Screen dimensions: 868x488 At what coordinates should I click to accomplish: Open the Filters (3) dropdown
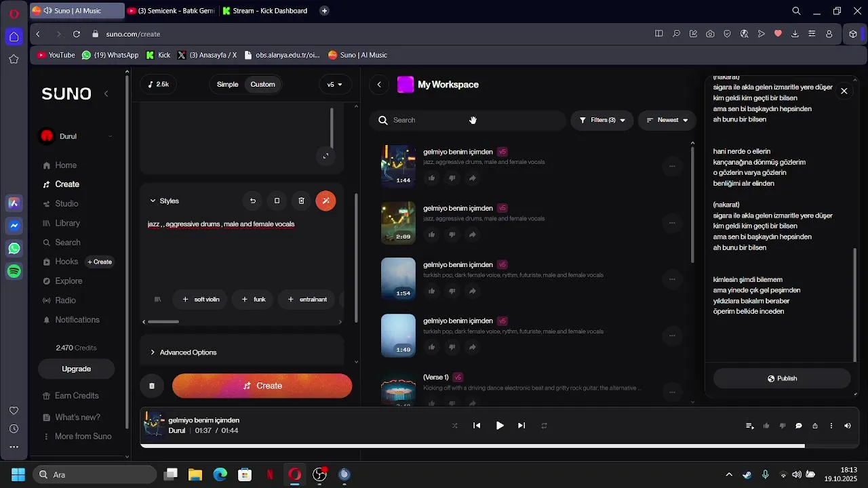click(602, 120)
